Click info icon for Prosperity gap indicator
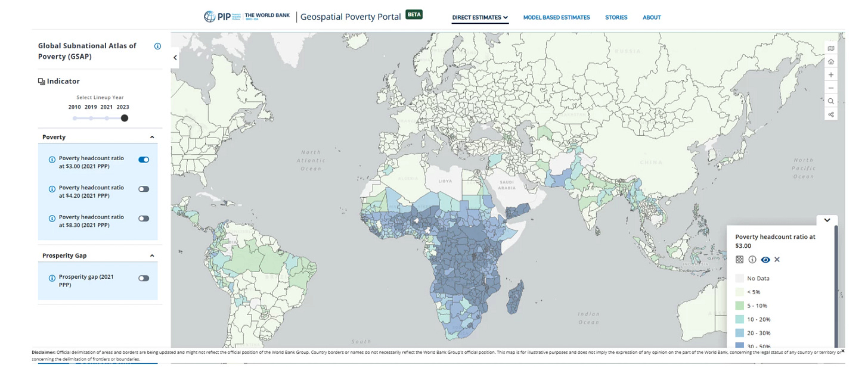 pos(52,278)
